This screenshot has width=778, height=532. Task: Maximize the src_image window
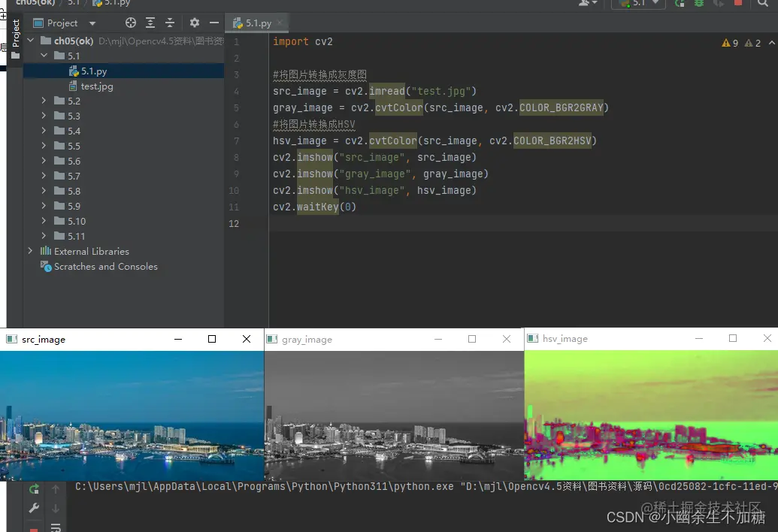(x=212, y=339)
